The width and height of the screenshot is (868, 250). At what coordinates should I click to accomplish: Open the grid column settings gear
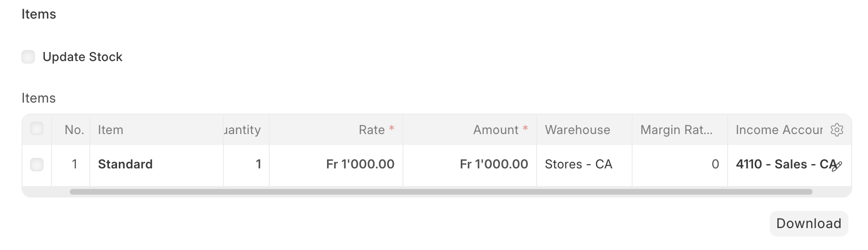(836, 130)
